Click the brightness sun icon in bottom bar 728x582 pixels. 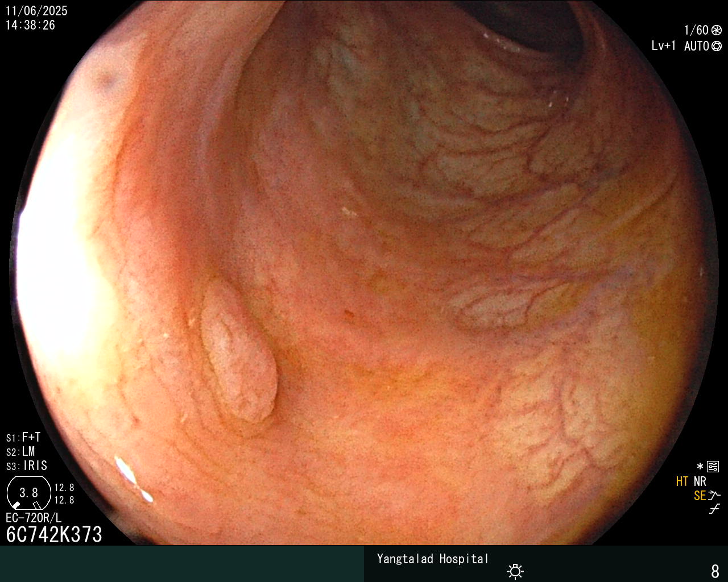pyautogui.click(x=515, y=571)
